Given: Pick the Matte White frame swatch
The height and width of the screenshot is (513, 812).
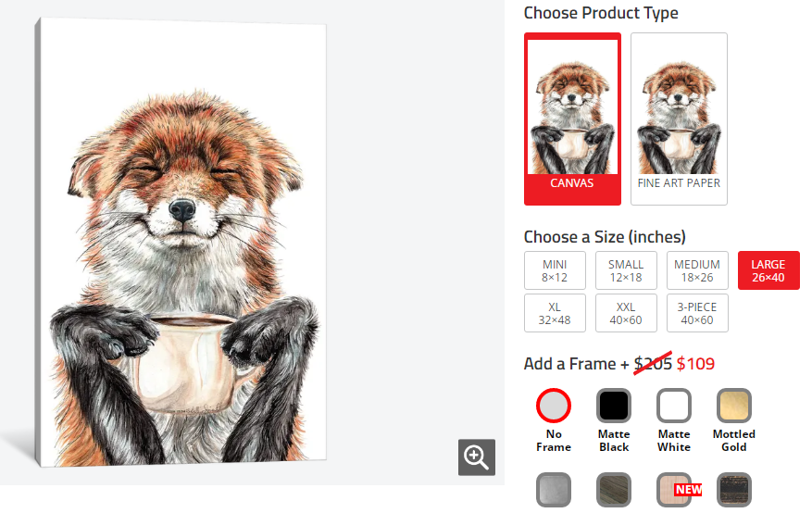Looking at the screenshot, I should [x=674, y=406].
